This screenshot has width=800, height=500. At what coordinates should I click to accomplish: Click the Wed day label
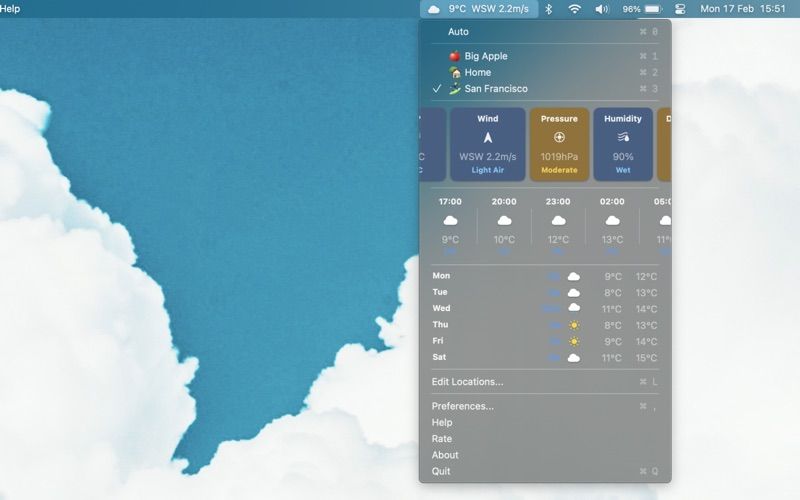pyautogui.click(x=441, y=308)
